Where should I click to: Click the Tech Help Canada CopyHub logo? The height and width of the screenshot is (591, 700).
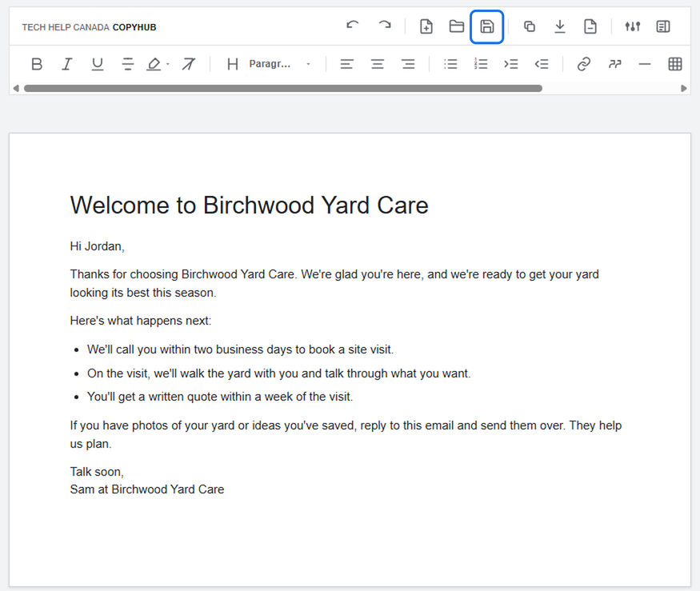click(x=90, y=27)
